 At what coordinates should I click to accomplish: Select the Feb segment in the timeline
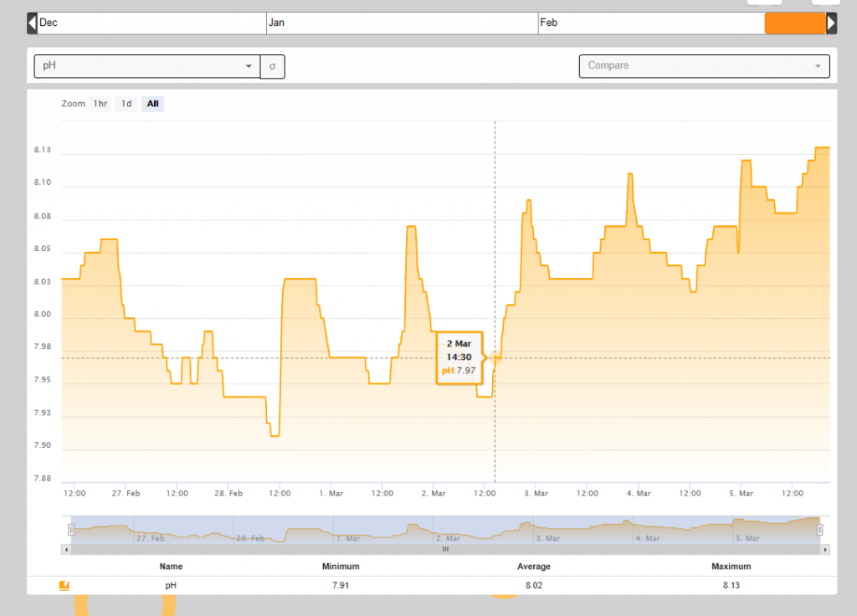(650, 23)
